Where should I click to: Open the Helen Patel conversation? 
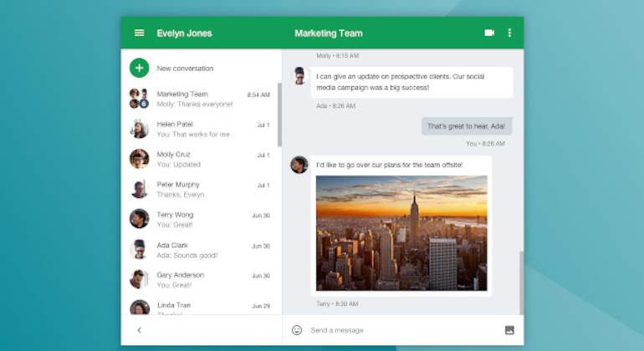pos(200,129)
